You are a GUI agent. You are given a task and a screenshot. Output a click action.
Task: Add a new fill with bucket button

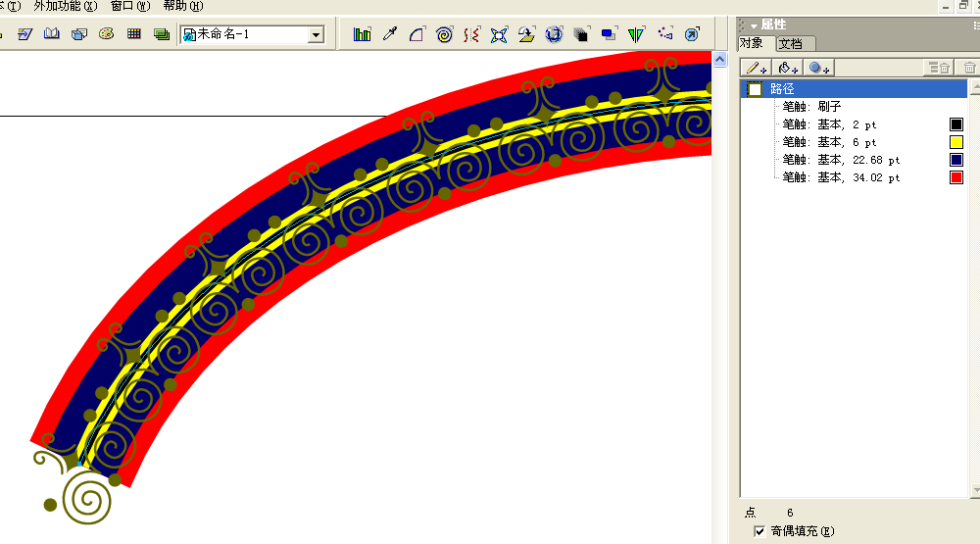click(x=788, y=68)
